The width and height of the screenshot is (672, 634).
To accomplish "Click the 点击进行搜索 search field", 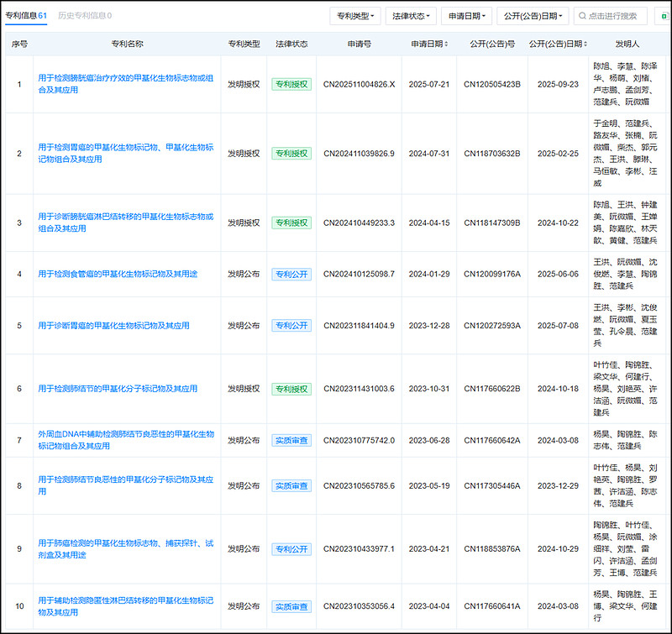I will pyautogui.click(x=611, y=16).
